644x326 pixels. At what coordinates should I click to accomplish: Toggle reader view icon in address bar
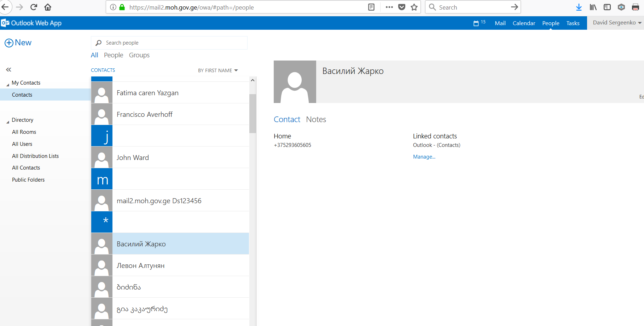(x=371, y=7)
